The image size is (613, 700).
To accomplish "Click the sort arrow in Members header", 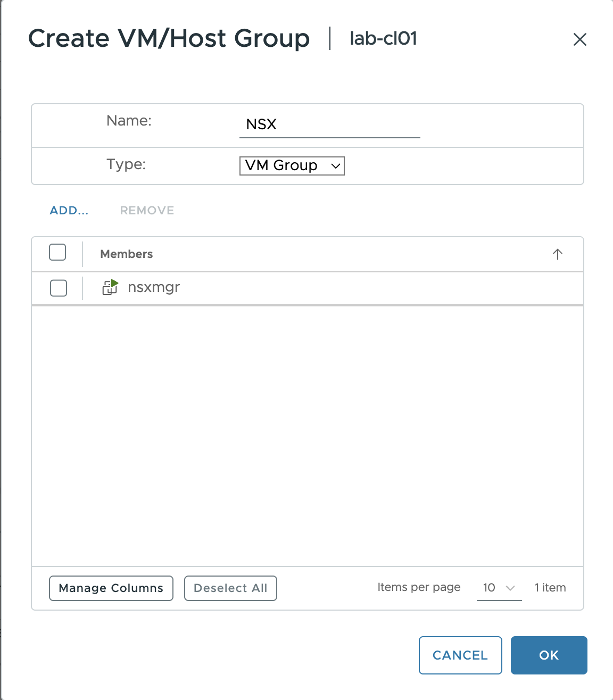I will pyautogui.click(x=557, y=254).
